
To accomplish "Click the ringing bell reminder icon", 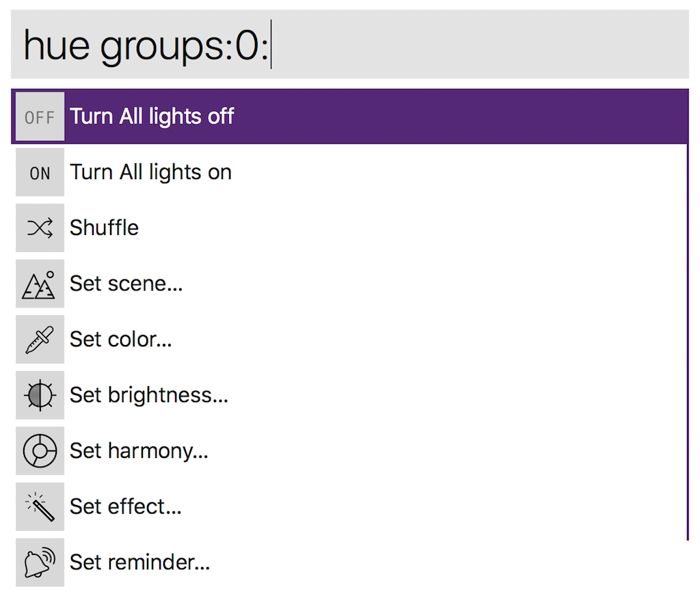I will pos(40,562).
